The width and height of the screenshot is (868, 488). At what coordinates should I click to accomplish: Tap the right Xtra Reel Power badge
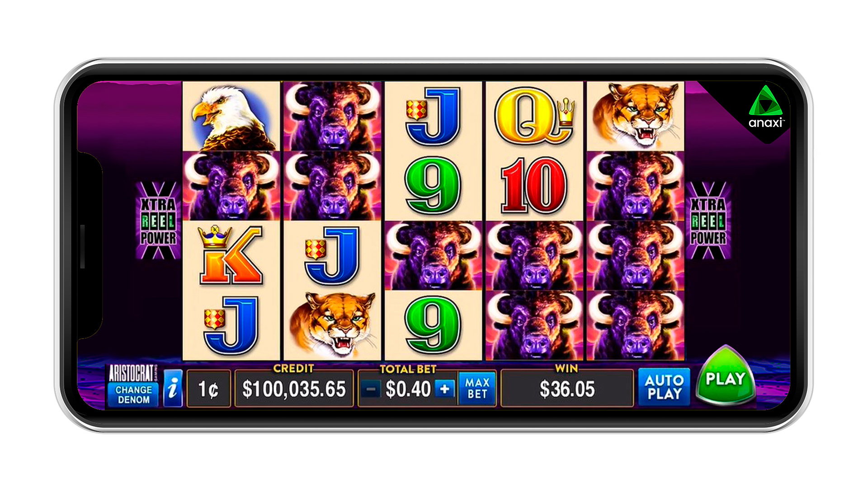(x=708, y=221)
